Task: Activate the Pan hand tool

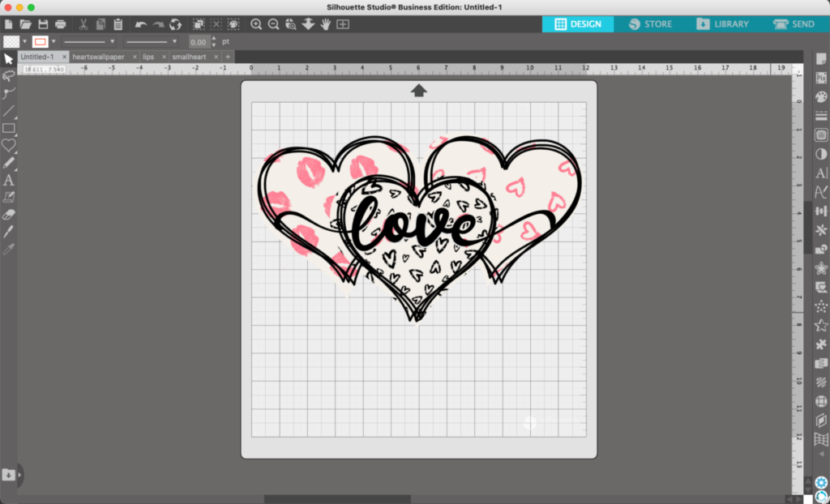Action: tap(326, 24)
